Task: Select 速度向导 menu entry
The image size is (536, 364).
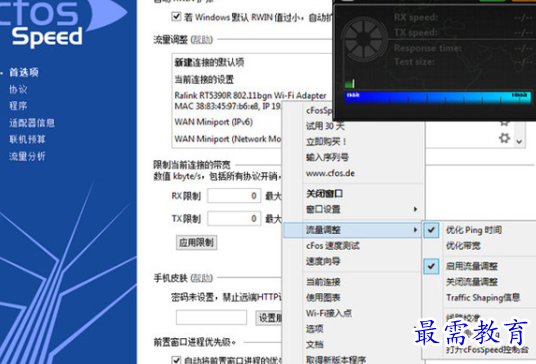Action: click(x=323, y=261)
